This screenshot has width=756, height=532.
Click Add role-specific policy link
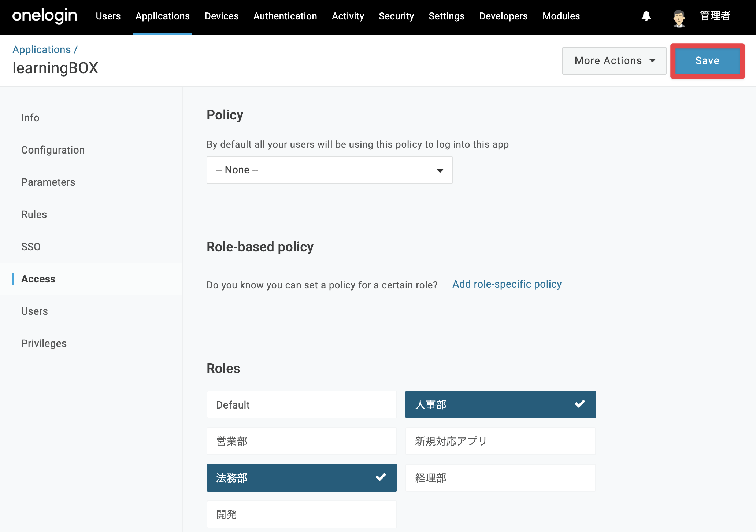507,284
